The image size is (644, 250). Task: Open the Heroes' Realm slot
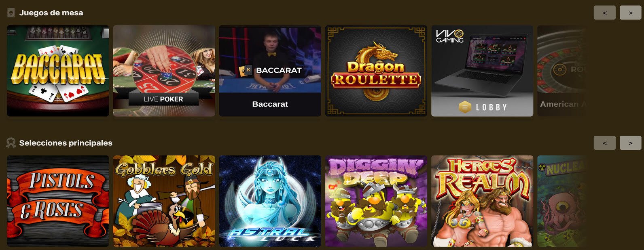point(482,201)
